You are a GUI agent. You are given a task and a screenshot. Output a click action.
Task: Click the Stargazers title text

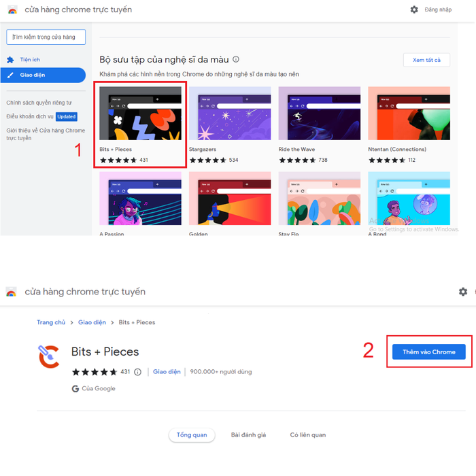pos(203,150)
